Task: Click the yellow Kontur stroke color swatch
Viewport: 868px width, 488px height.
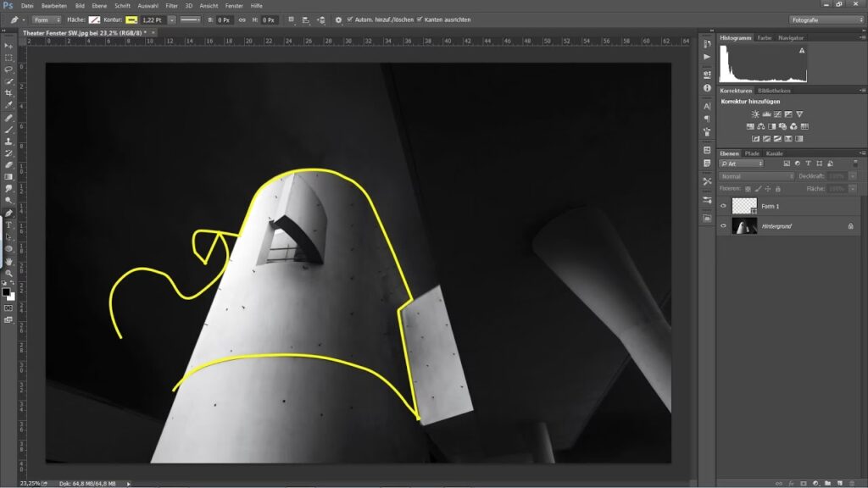Action: [x=132, y=19]
